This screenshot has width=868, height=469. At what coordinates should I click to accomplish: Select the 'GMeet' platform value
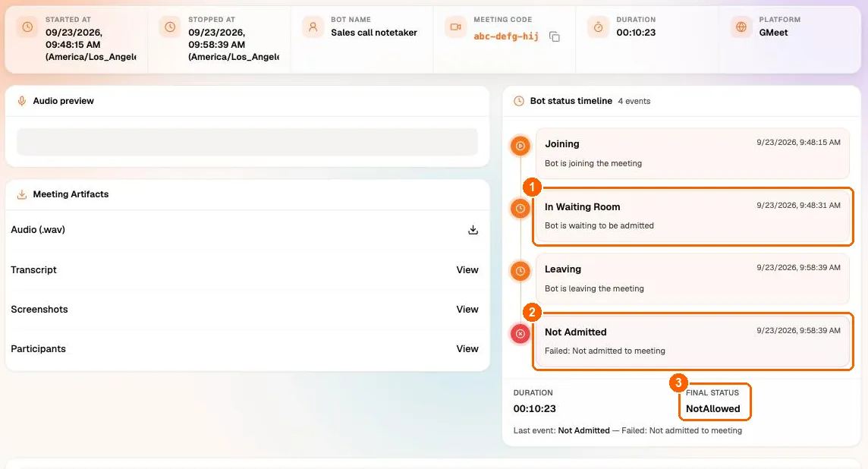point(773,33)
